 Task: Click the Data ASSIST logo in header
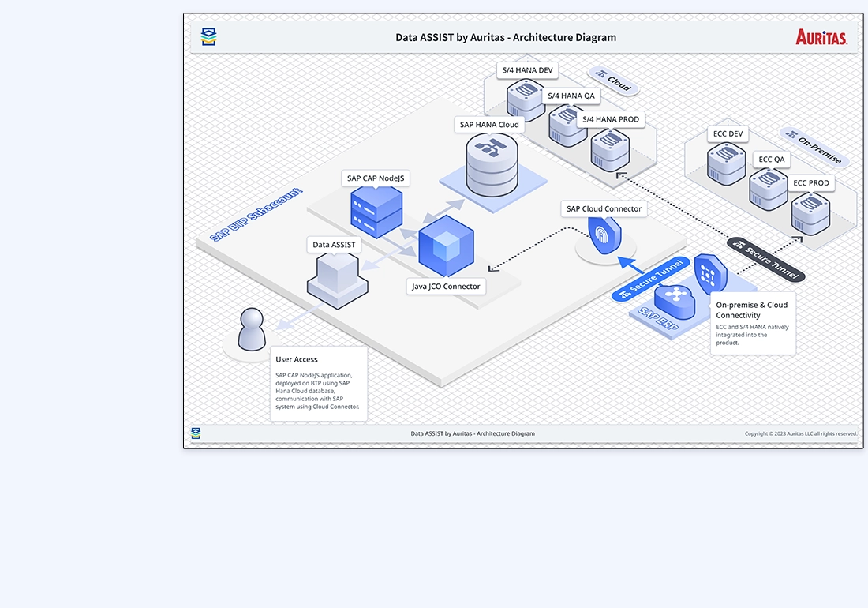tap(208, 36)
